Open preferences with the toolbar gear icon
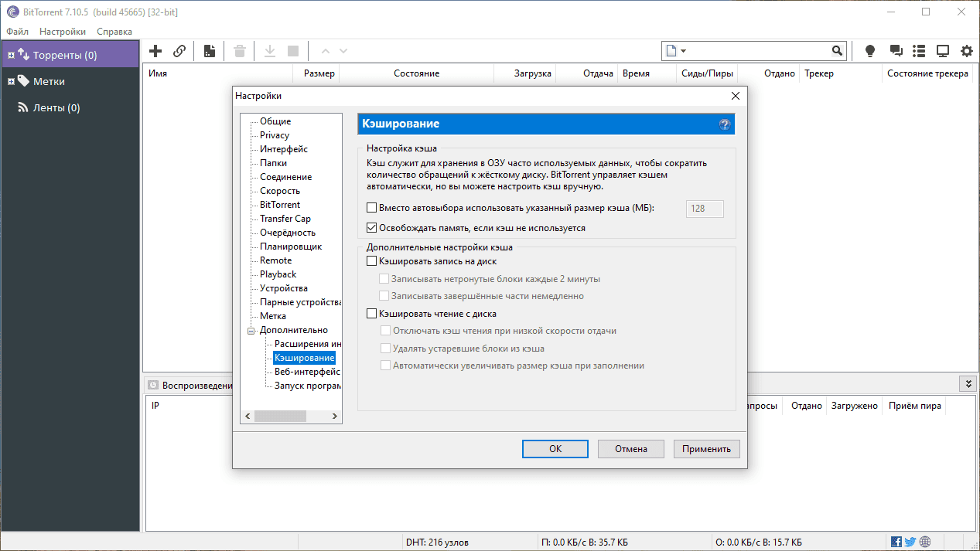This screenshot has height=551, width=980. 967,51
